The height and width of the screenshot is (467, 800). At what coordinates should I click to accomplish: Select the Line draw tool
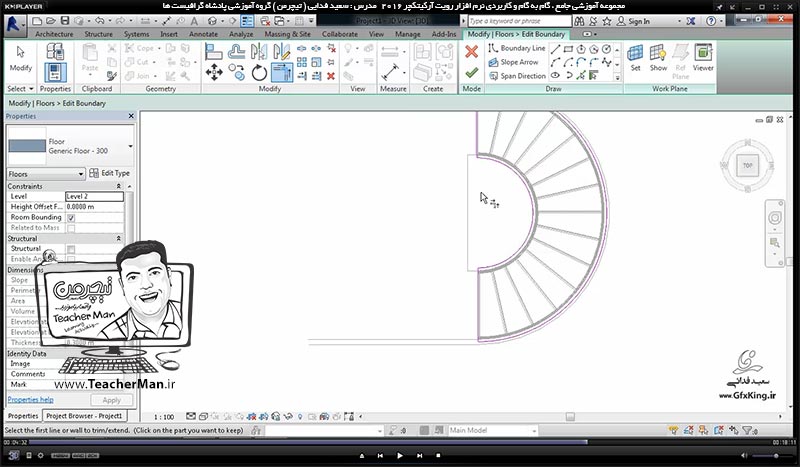[556, 50]
